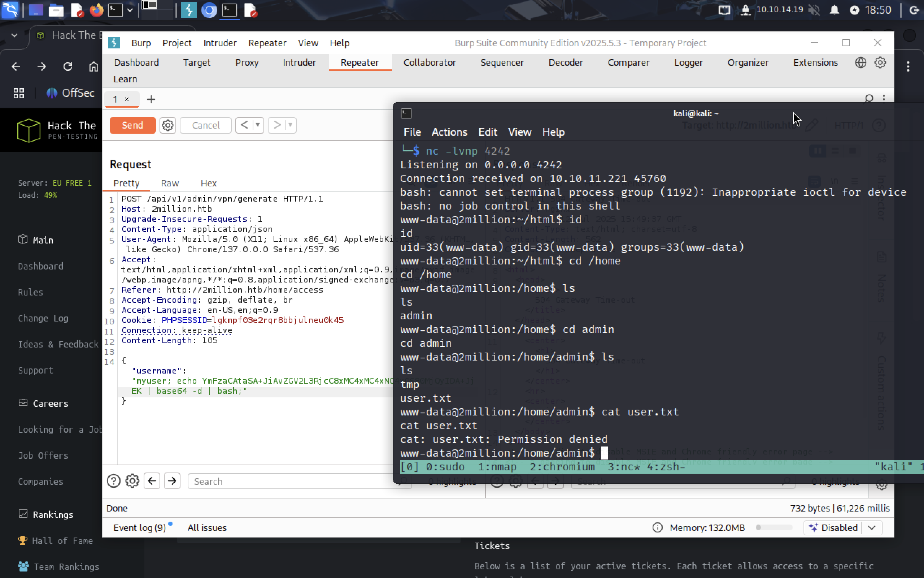Go to previous request with back arrow
This screenshot has height=578, width=924.
244,125
